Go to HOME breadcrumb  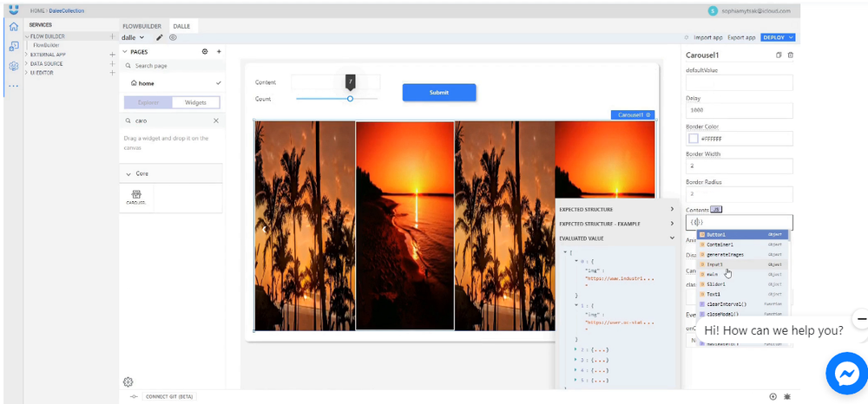click(37, 10)
